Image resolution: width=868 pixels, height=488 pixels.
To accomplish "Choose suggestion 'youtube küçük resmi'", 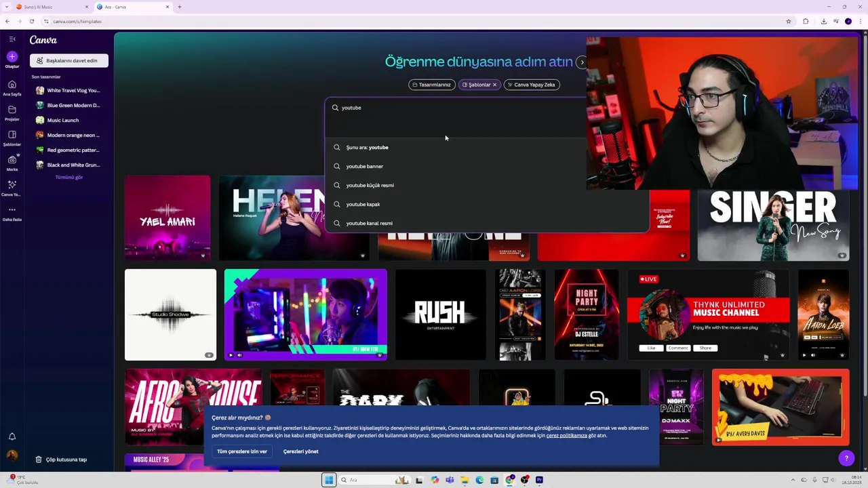I will tap(487, 185).
